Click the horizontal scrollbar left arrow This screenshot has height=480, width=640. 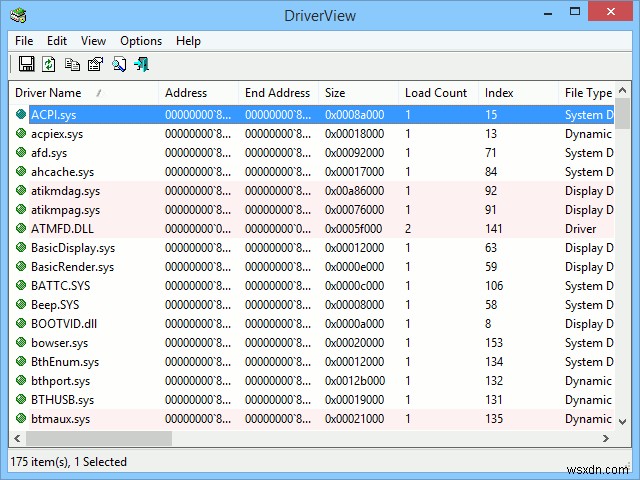[17, 438]
